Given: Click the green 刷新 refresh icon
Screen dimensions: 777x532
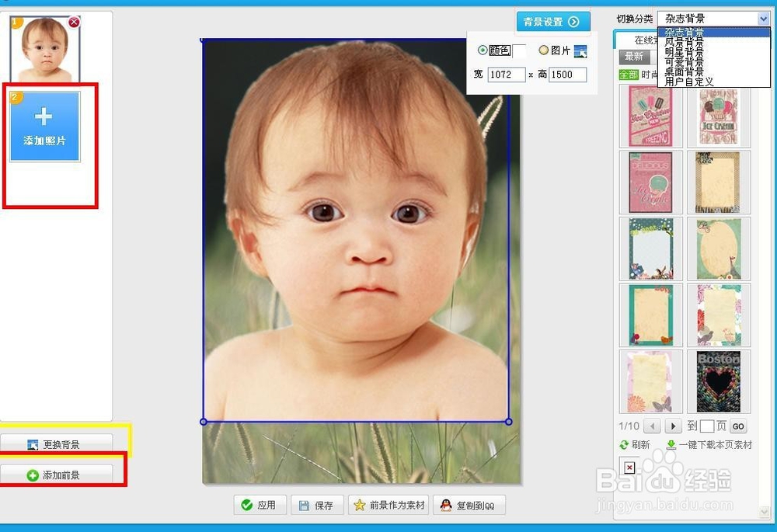Looking at the screenshot, I should (x=625, y=445).
